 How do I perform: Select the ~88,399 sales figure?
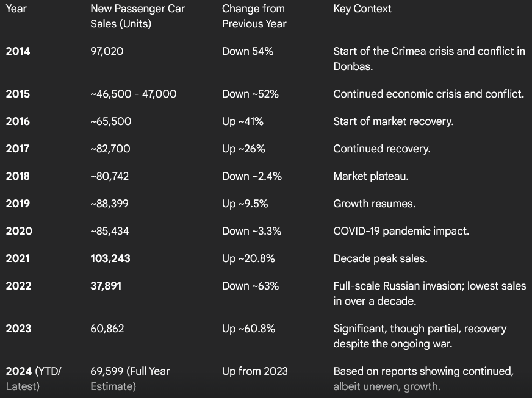click(x=109, y=204)
